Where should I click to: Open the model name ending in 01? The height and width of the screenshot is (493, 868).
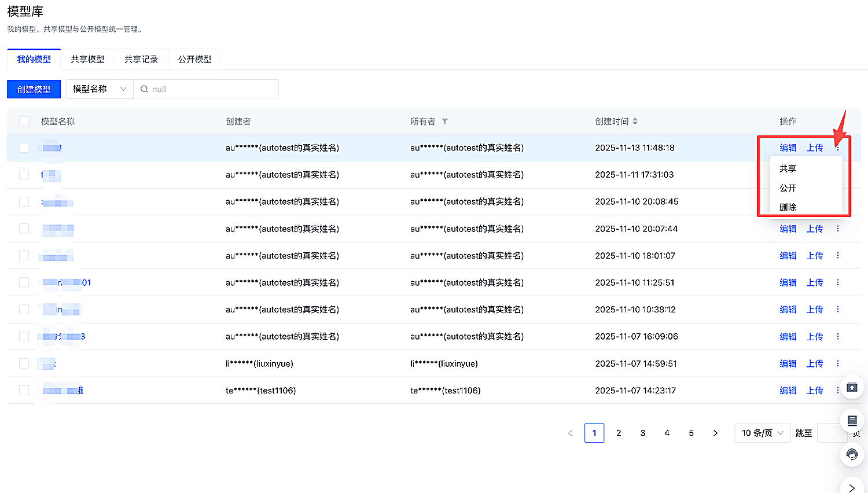point(66,282)
